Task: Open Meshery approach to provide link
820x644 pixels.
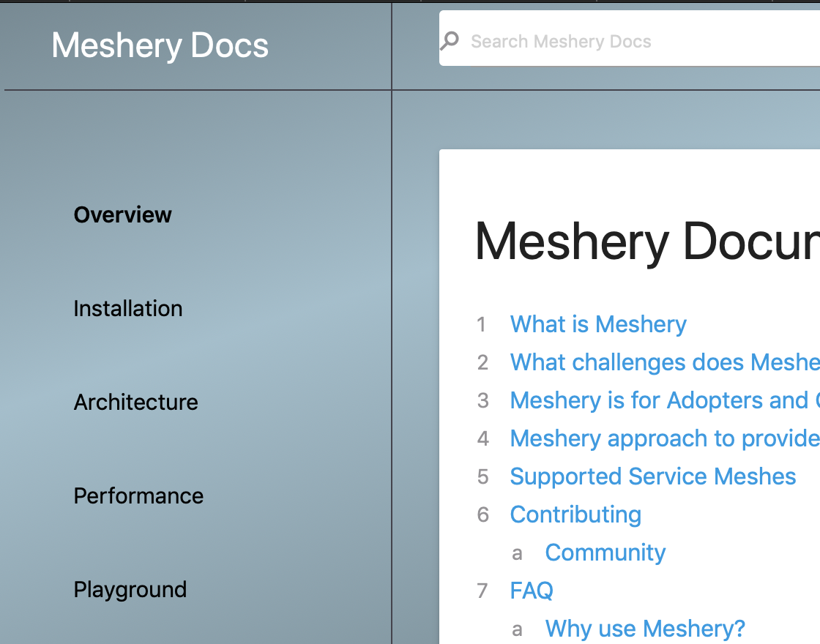Action: (x=665, y=438)
